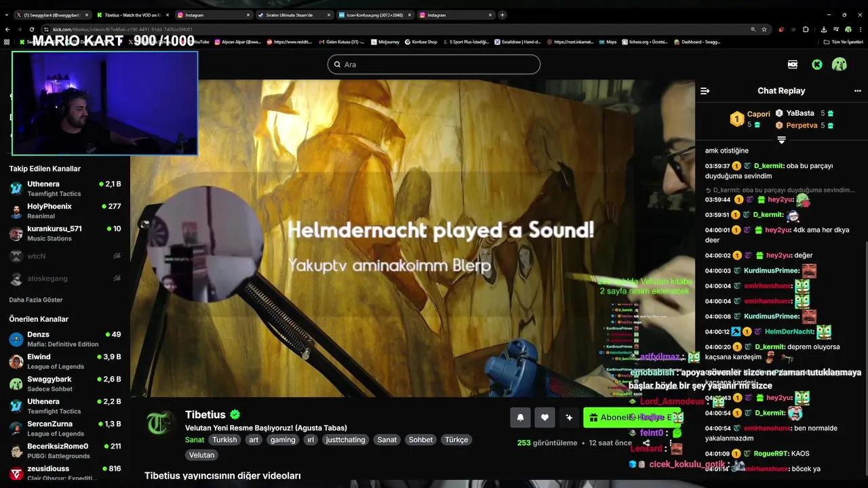Open kurankursu_571 channel in sidebar
The image size is (868, 488).
(65, 233)
